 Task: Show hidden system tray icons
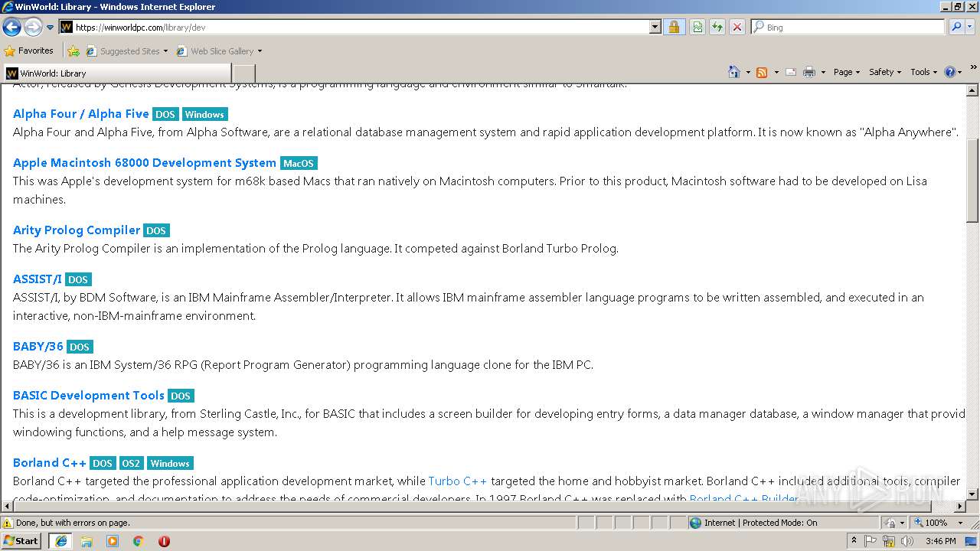[x=854, y=541]
